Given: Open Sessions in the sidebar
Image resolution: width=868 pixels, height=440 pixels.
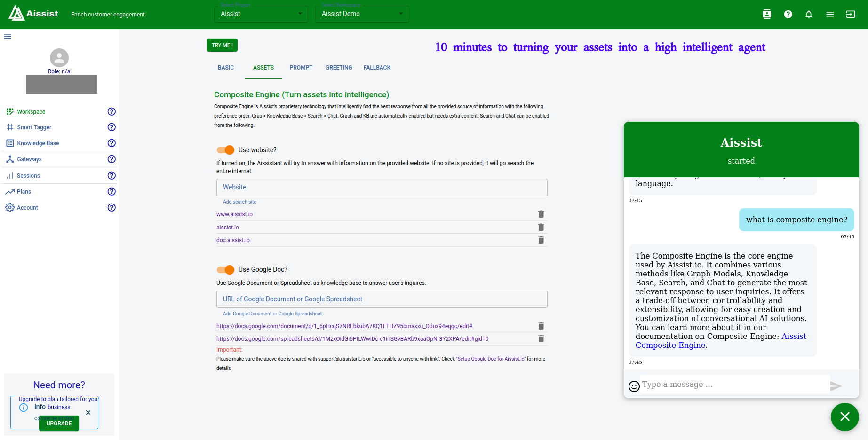Looking at the screenshot, I should (28, 176).
